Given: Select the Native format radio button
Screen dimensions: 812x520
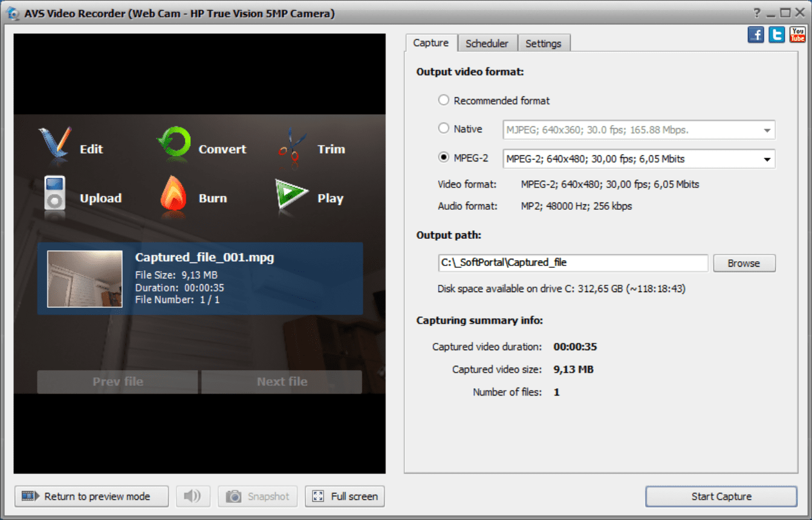Looking at the screenshot, I should coord(444,128).
